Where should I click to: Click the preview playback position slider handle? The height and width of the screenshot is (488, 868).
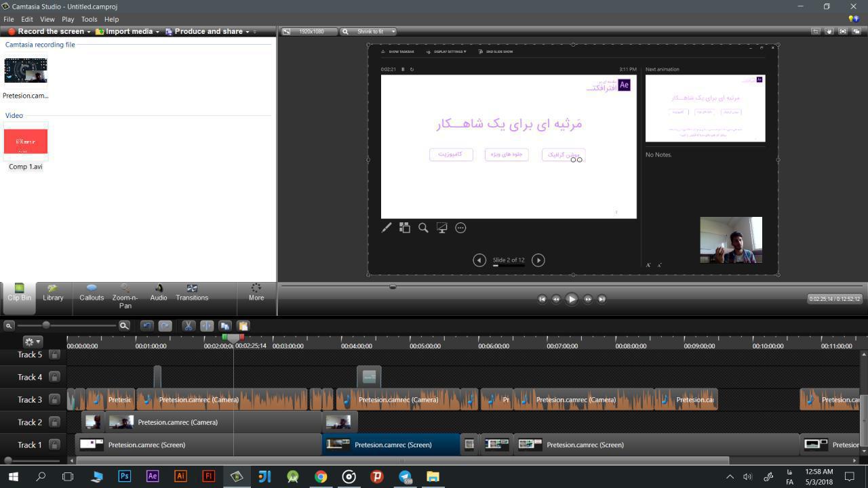point(393,287)
